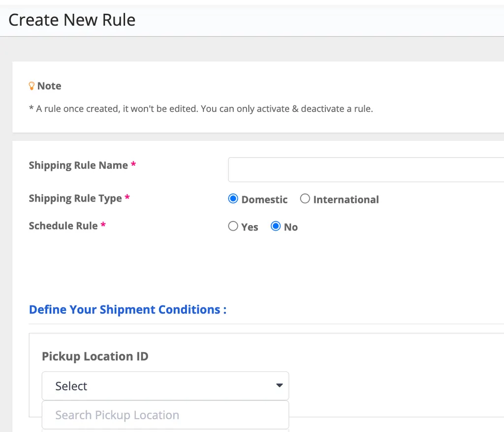
Task: Click the Shipping Rule Name label
Action: [78, 166]
